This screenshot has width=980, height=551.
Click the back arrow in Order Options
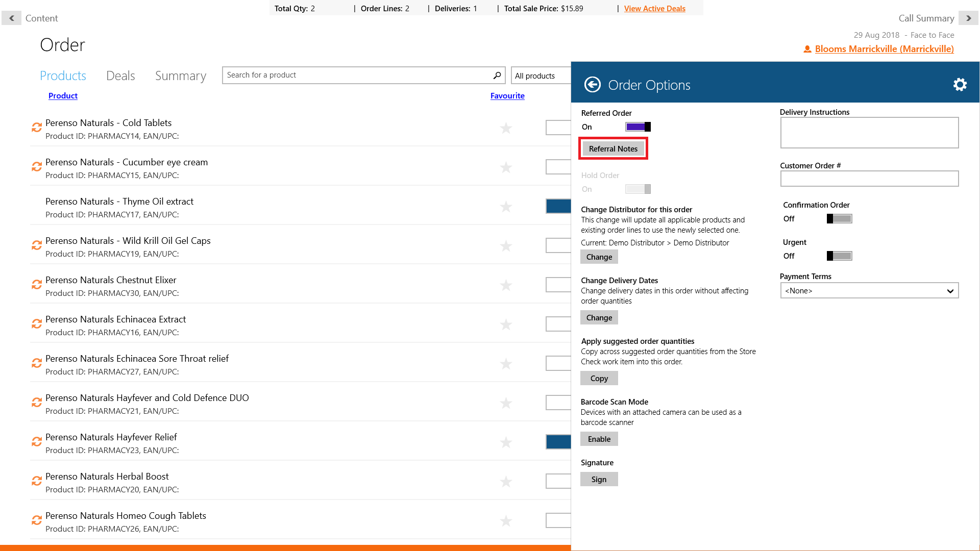pos(592,85)
